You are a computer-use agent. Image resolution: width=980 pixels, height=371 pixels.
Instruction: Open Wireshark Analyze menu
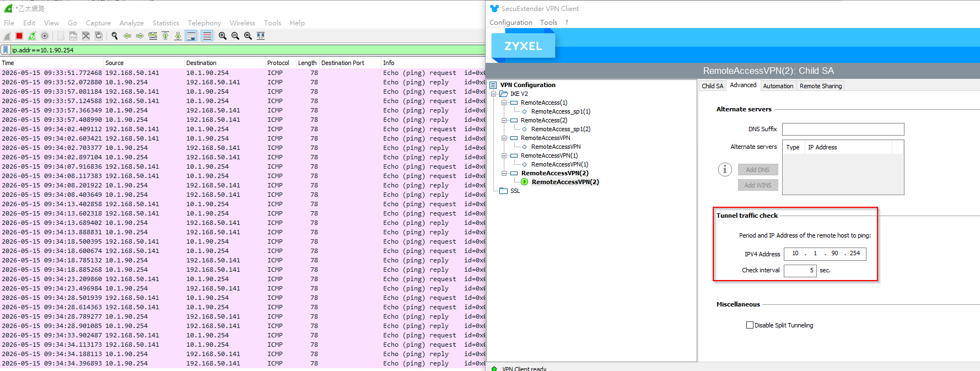click(x=131, y=23)
